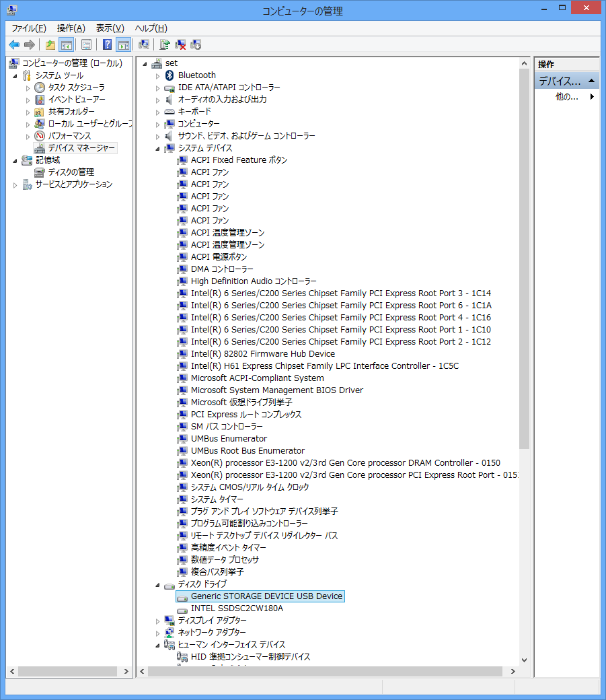Click デバイス... header in 操作 pane
606x700 pixels.
coord(567,81)
